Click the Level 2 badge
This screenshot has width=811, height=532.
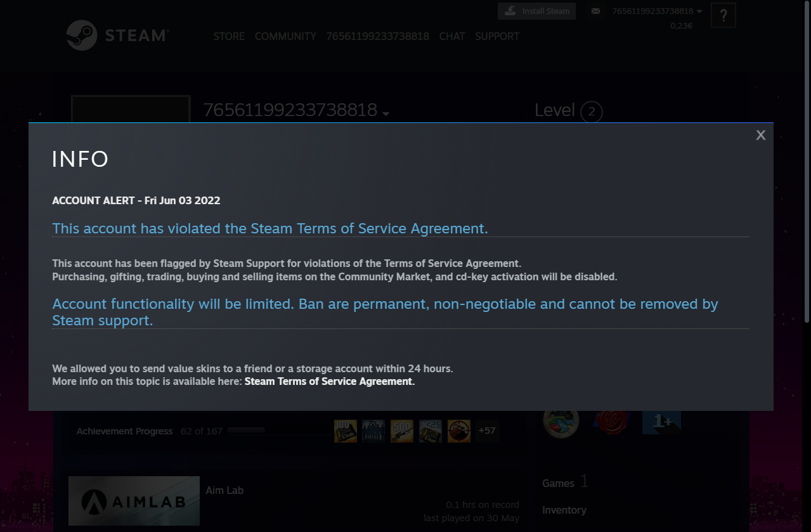pyautogui.click(x=591, y=112)
